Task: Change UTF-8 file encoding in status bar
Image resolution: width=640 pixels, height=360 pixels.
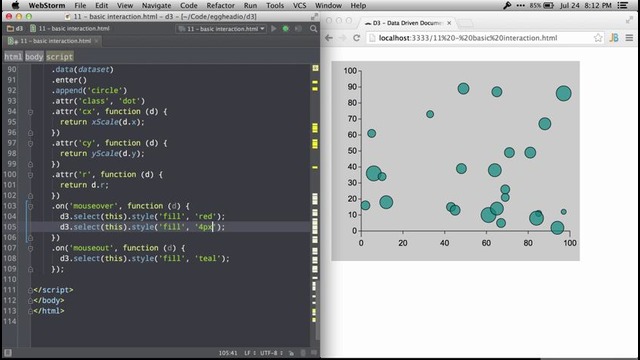Action: click(x=271, y=353)
